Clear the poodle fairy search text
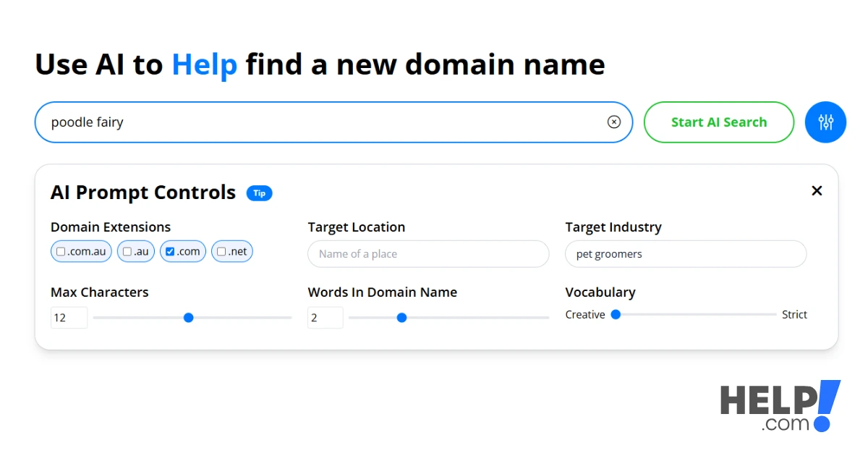This screenshot has height=456, width=868. point(613,122)
